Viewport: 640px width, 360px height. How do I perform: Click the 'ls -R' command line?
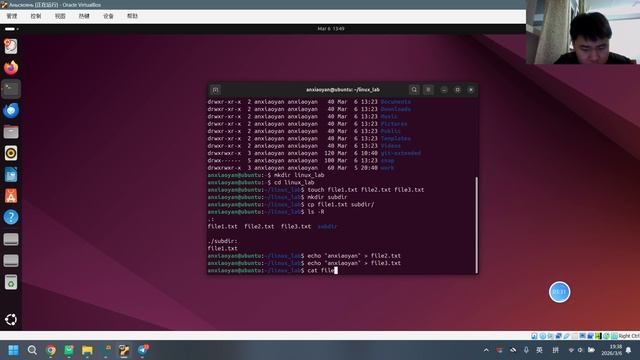(266, 212)
